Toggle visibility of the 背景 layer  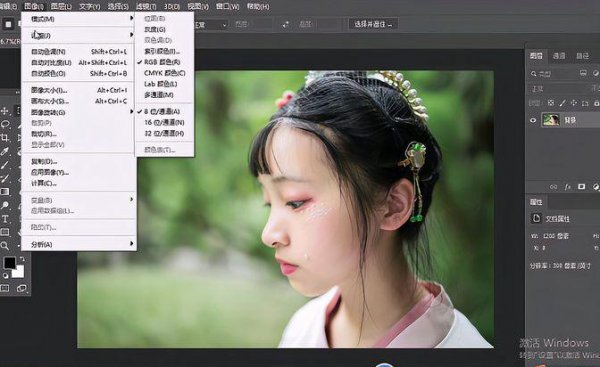pos(533,120)
